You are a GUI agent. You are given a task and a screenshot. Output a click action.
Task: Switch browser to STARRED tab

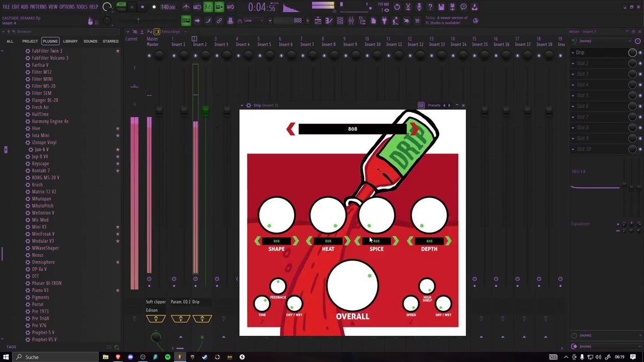pyautogui.click(x=111, y=41)
